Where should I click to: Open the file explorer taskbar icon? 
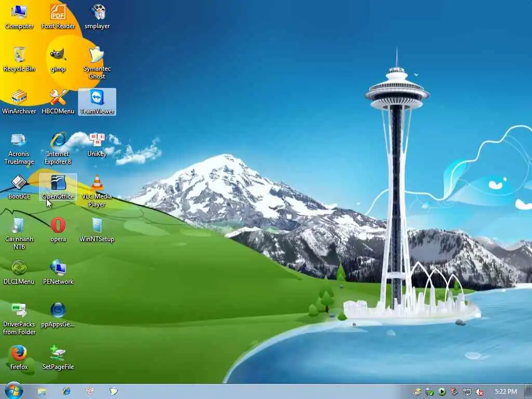click(42, 392)
